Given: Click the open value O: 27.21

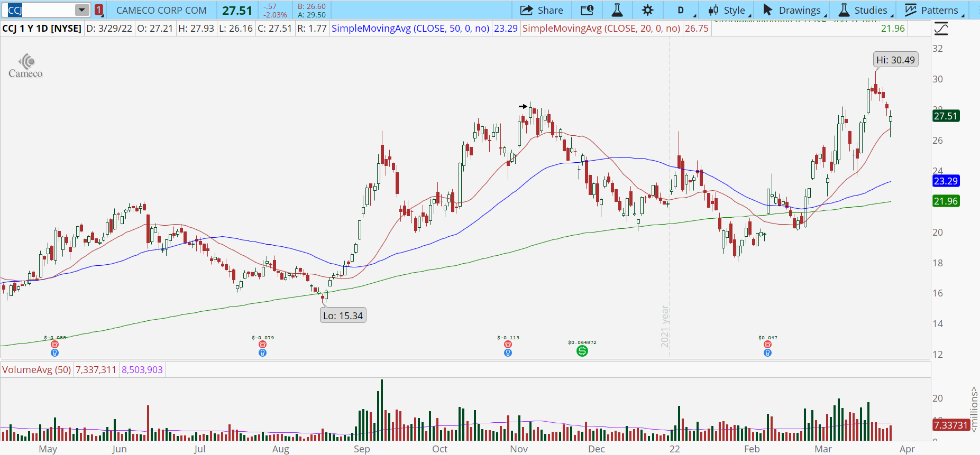Looking at the screenshot, I should point(155,29).
